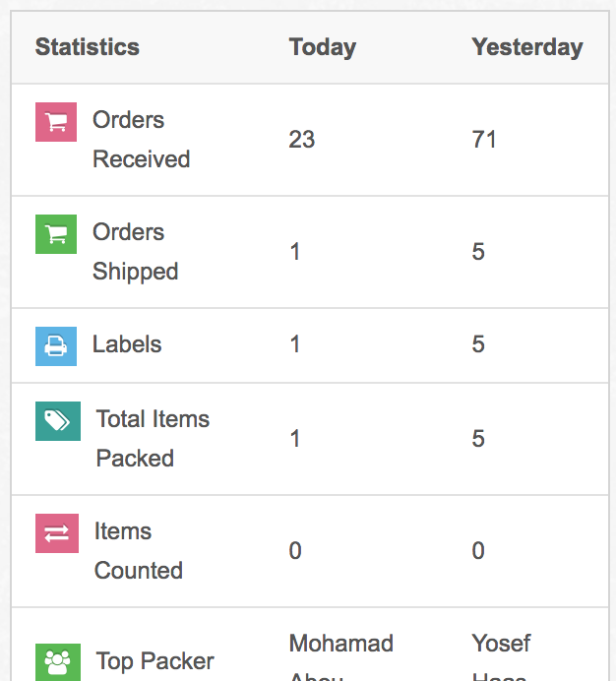The image size is (616, 681).
Task: Select the Orders Shipped label
Action: coord(135,252)
